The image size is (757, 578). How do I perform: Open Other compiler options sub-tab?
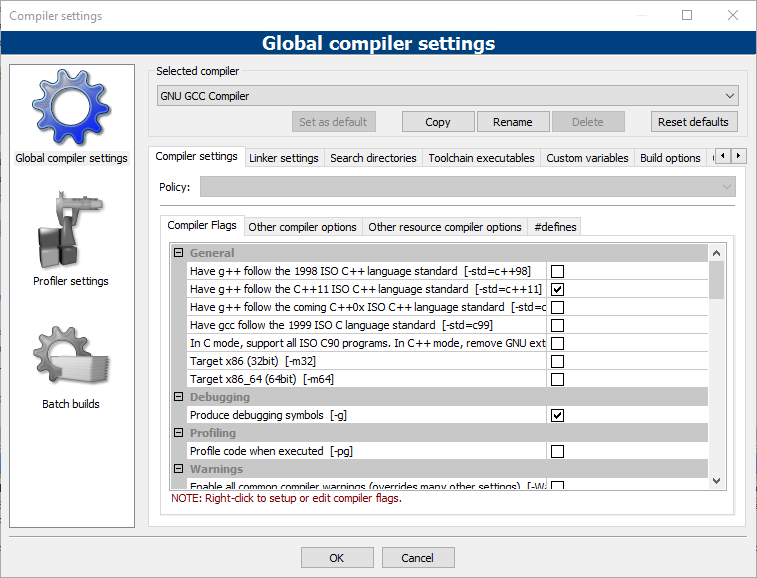302,227
